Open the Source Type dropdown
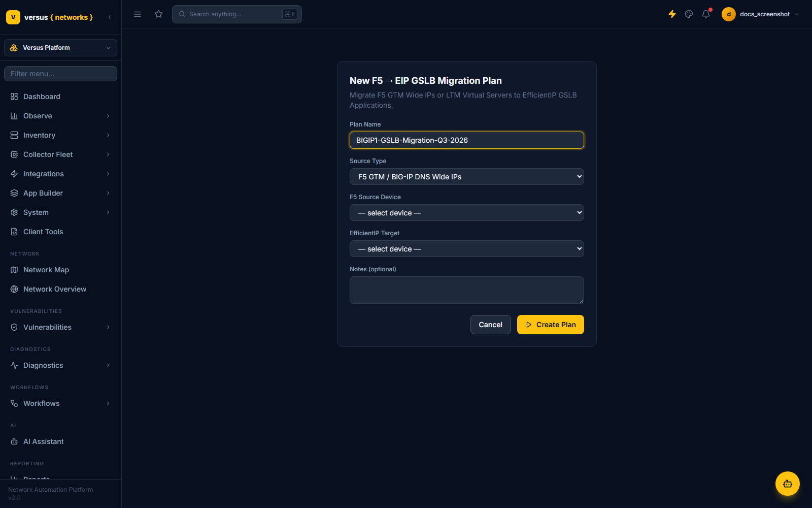812x508 pixels. click(x=467, y=177)
